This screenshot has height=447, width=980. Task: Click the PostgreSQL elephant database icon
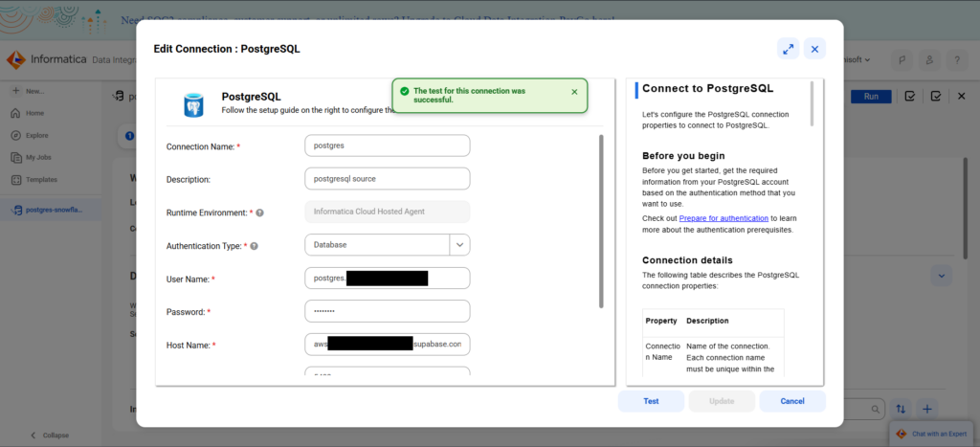[193, 104]
